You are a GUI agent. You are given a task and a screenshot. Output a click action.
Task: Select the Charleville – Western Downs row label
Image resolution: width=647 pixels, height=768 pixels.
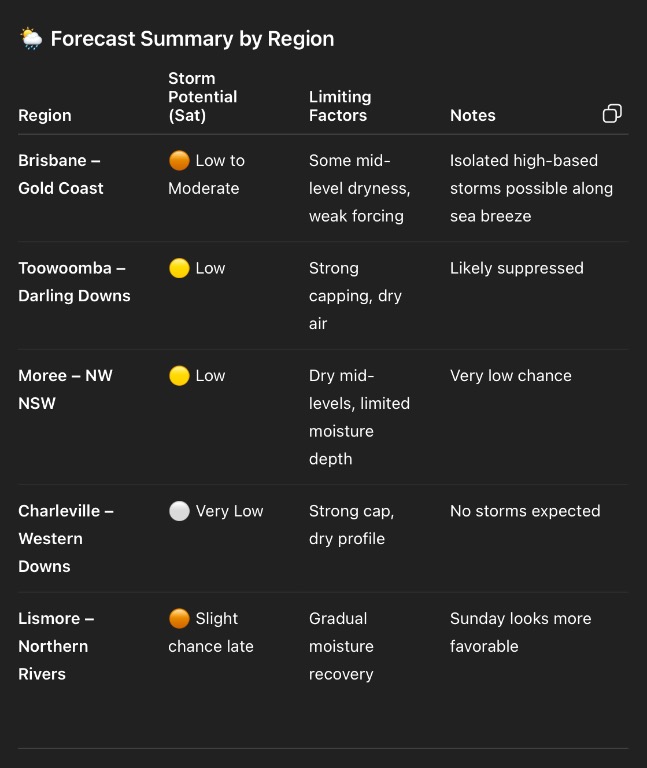65,538
